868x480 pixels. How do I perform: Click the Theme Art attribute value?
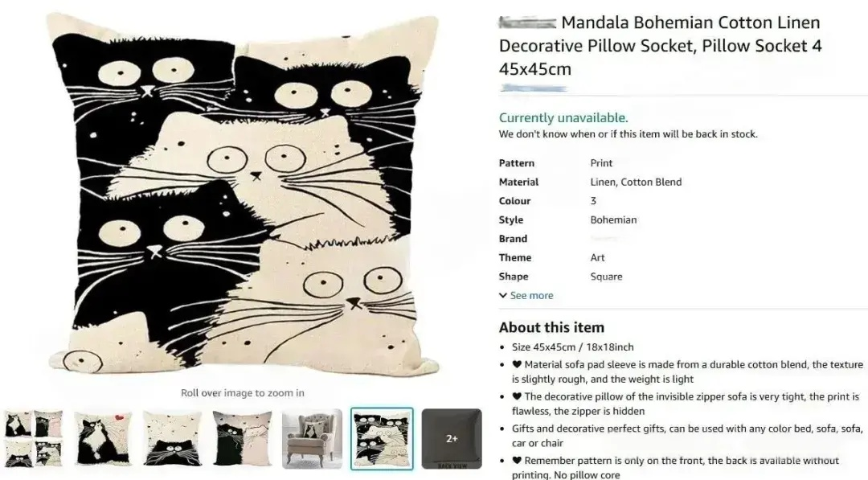(x=597, y=257)
